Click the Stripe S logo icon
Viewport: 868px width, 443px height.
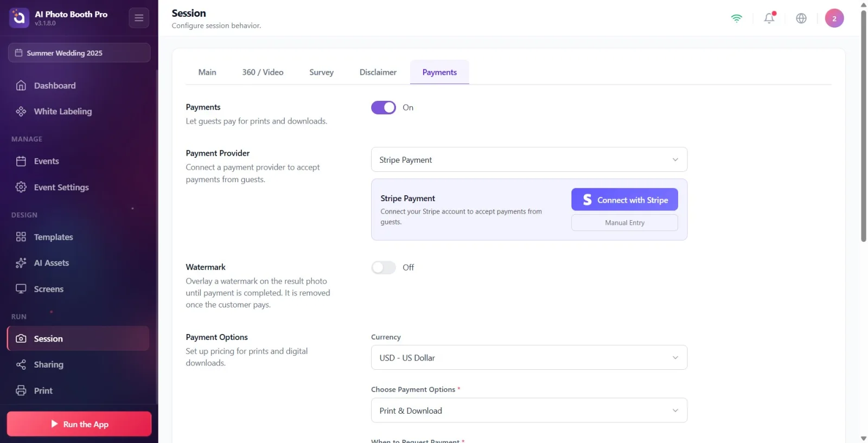click(587, 200)
